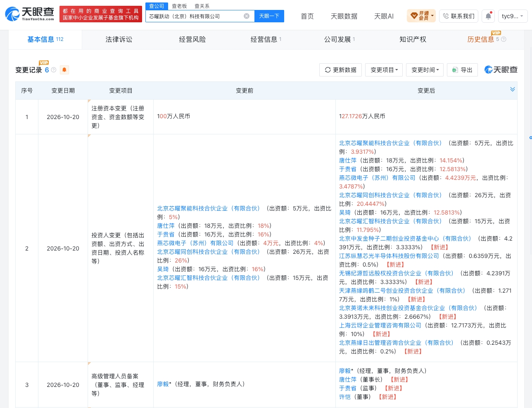This screenshot has height=408, width=532.
Task: Select 查公司 search mode tab
Action: [x=157, y=6]
